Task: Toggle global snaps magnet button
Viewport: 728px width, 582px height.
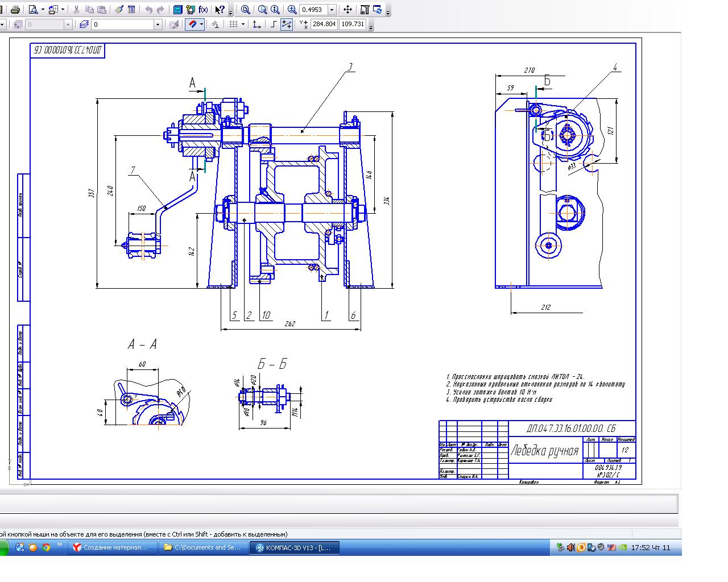Action: pos(192,24)
